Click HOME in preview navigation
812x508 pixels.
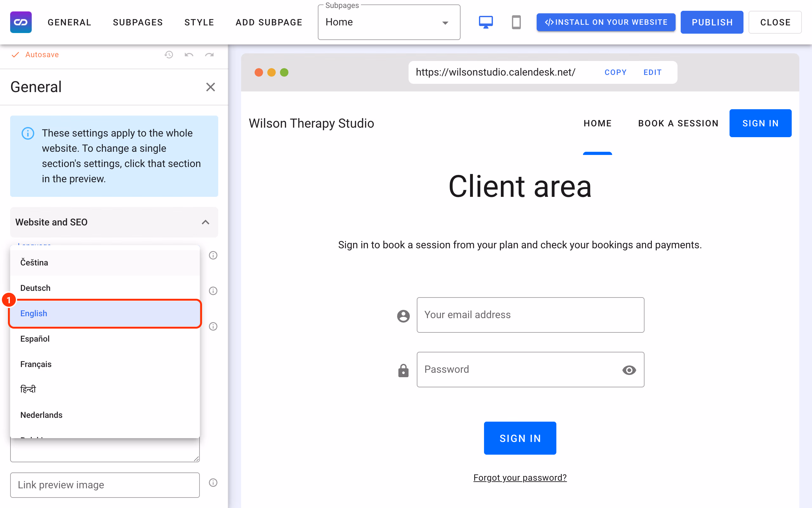pyautogui.click(x=598, y=123)
